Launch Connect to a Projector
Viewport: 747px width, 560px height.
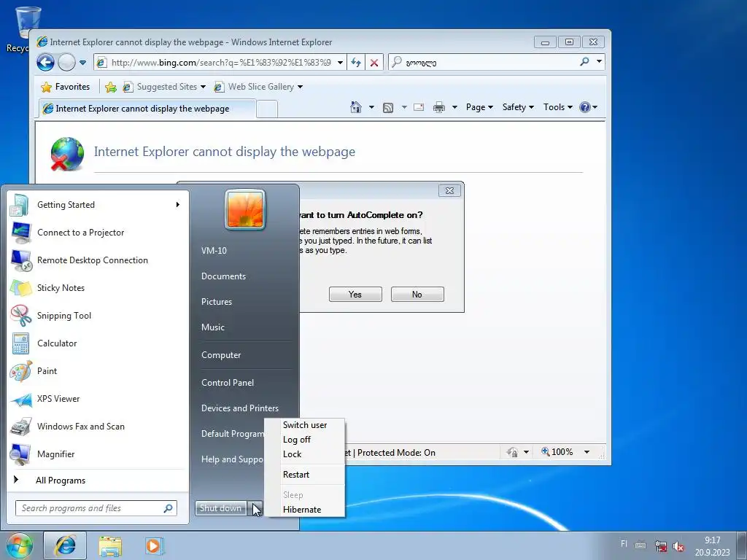[97, 233]
